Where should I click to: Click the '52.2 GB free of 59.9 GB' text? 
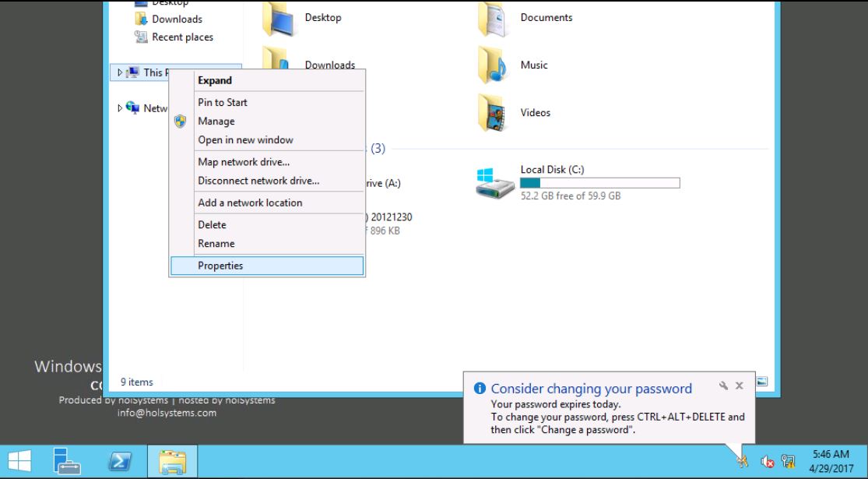pyautogui.click(x=570, y=196)
